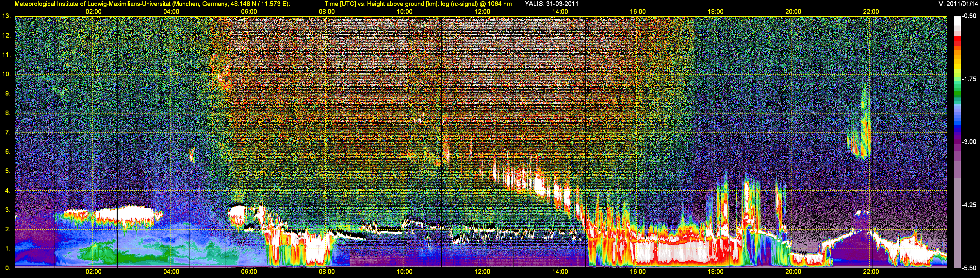Click the '10:00' label on the top time axis
Image resolution: width=980 pixels, height=278 pixels.
404,12
